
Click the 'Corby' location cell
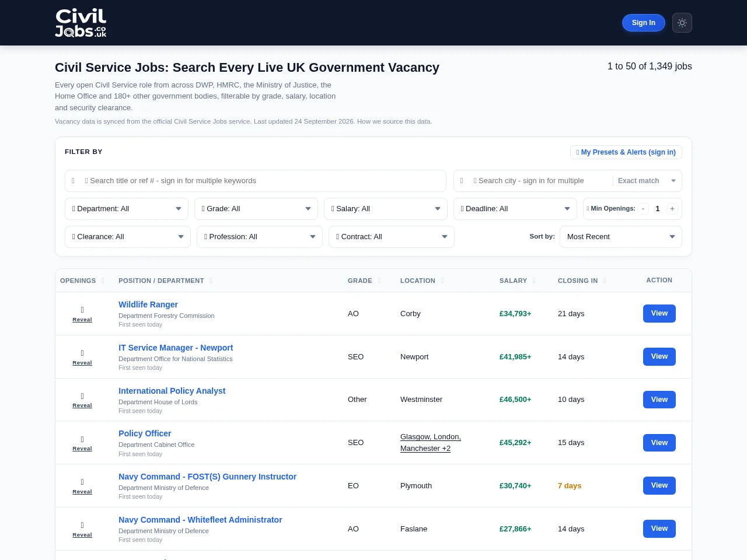click(x=410, y=314)
